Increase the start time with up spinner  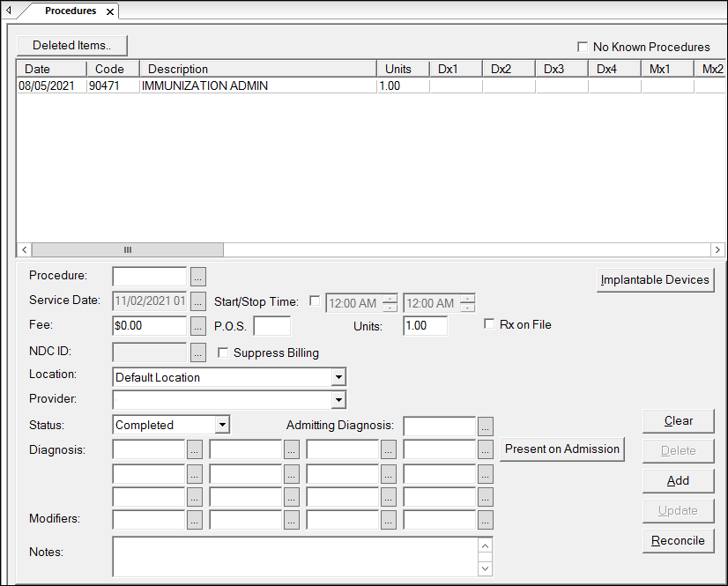(390, 299)
